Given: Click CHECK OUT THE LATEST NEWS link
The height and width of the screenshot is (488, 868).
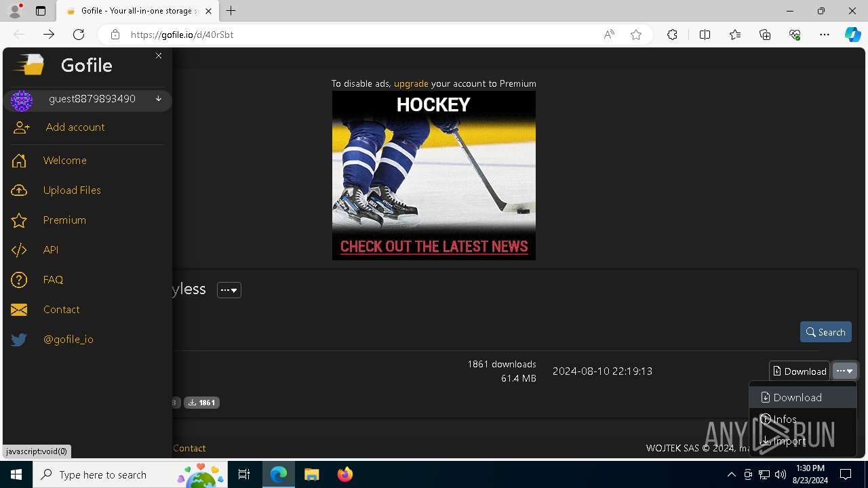Looking at the screenshot, I should tap(434, 247).
